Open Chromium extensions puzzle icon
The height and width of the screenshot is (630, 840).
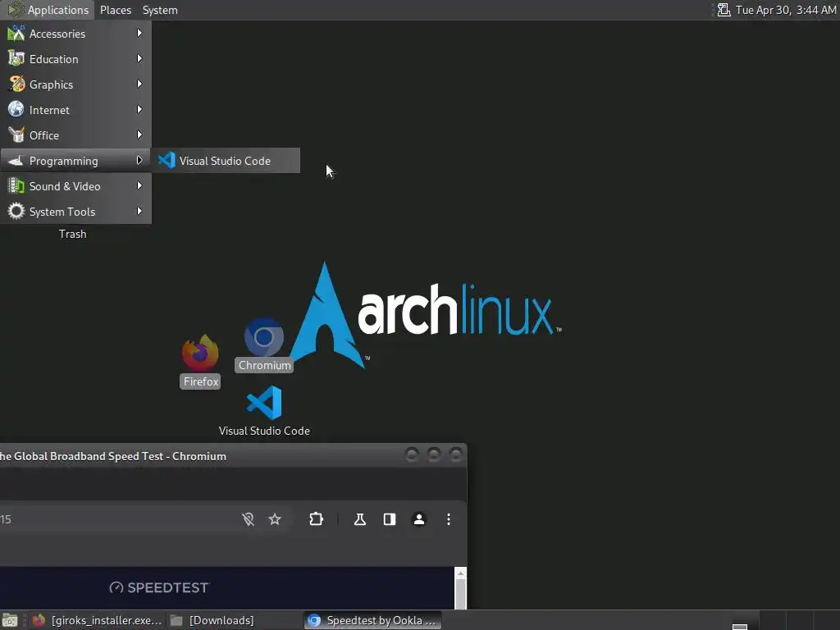(316, 519)
